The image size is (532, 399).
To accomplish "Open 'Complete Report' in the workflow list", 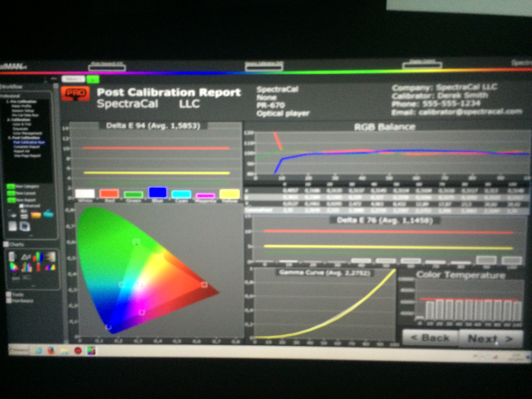I will 27,147.
